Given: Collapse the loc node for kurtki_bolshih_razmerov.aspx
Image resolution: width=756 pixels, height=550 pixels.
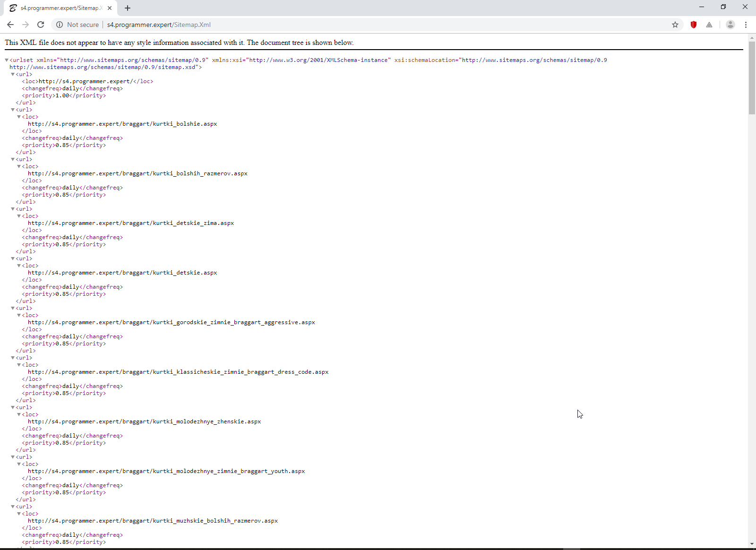Looking at the screenshot, I should click(x=19, y=166).
